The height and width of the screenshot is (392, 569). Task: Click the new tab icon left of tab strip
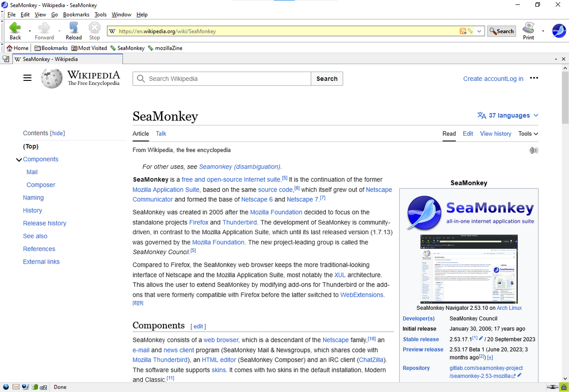point(6,59)
